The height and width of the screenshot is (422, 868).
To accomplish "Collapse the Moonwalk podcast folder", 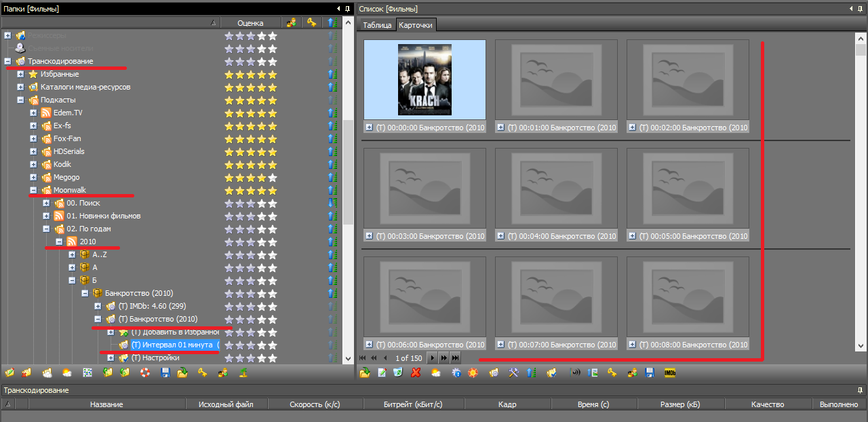I will pyautogui.click(x=33, y=191).
